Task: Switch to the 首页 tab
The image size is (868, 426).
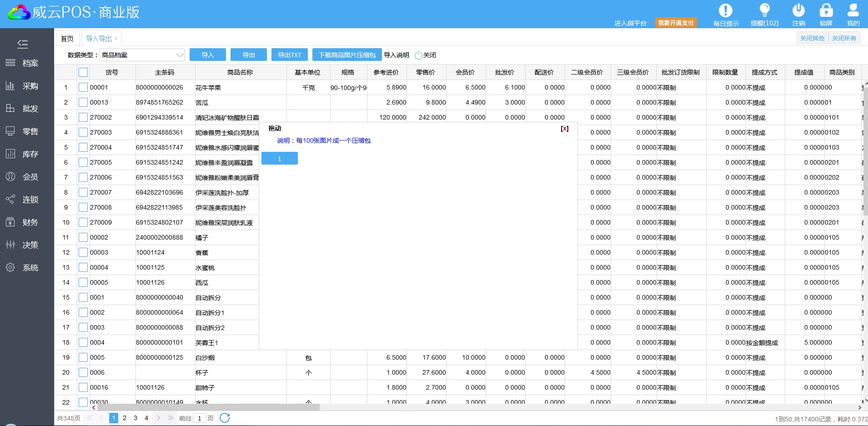Action: pos(67,39)
